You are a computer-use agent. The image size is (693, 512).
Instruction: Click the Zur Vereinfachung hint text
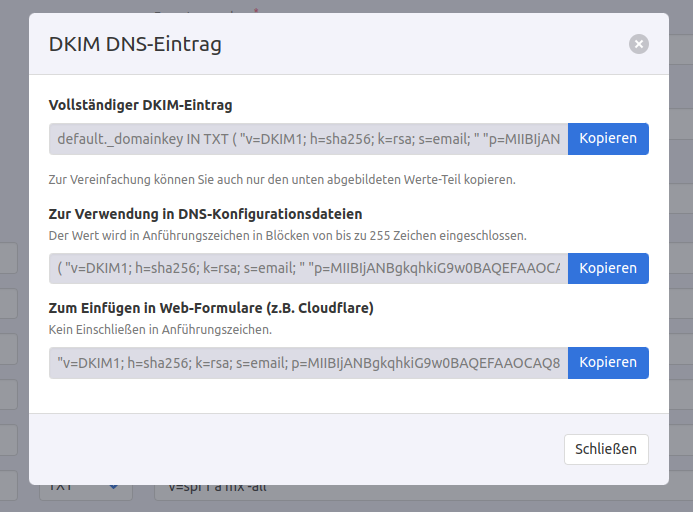[282, 180]
